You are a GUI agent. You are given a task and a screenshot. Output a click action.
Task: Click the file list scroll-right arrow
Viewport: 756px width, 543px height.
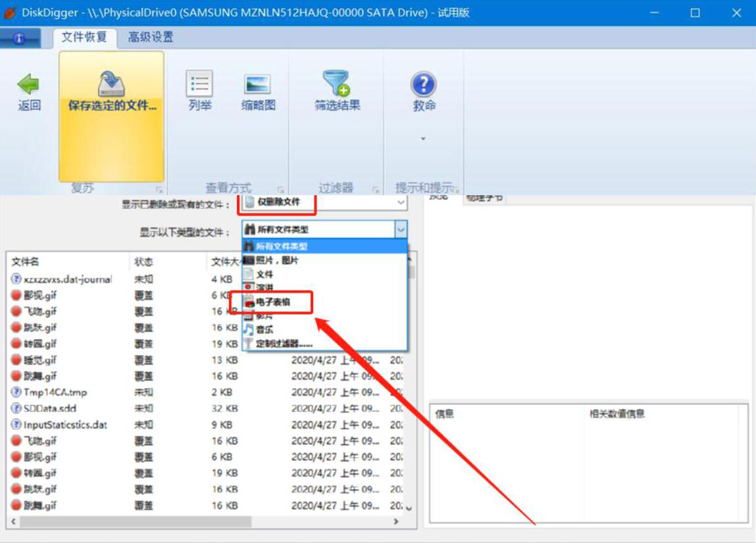[x=396, y=521]
